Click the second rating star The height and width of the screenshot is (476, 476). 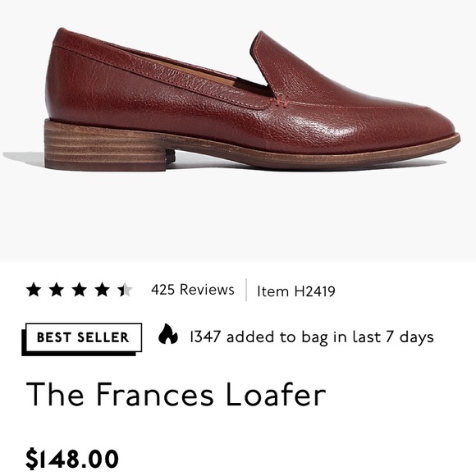(x=57, y=290)
